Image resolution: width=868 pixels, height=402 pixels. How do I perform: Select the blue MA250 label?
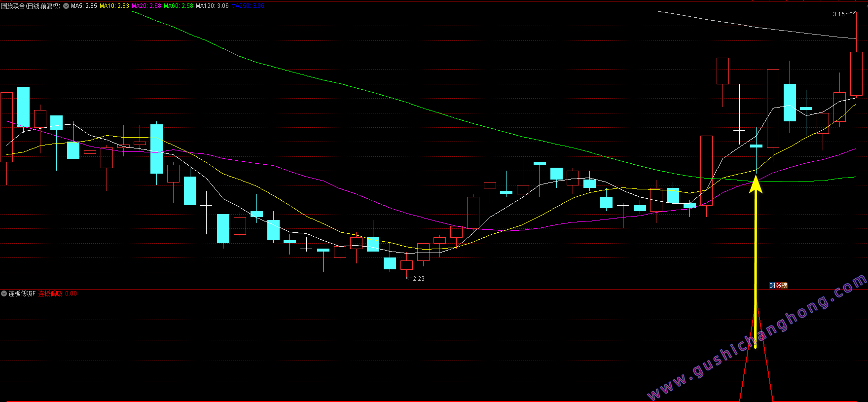click(x=248, y=6)
